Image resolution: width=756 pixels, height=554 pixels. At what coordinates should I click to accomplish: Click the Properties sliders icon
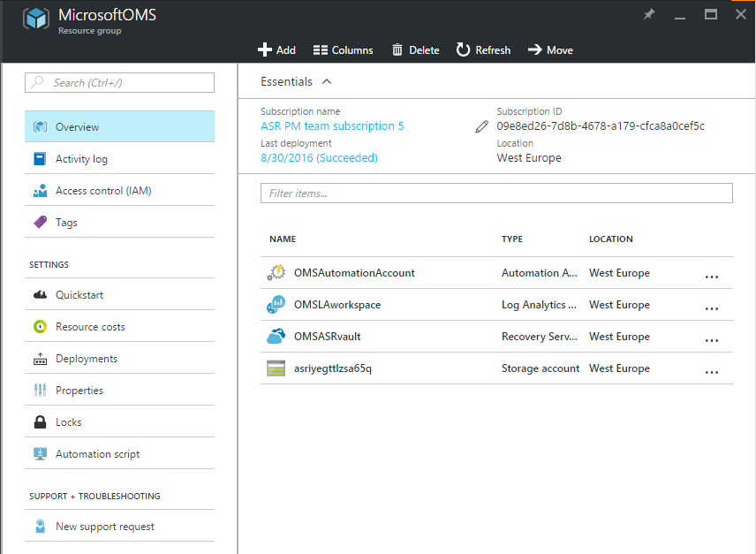pos(40,390)
